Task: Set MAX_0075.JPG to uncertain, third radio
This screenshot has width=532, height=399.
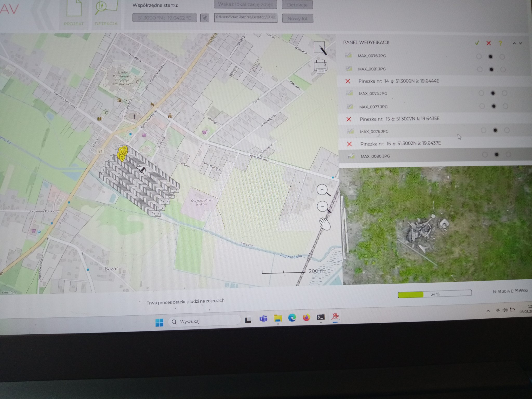Action: [504, 93]
